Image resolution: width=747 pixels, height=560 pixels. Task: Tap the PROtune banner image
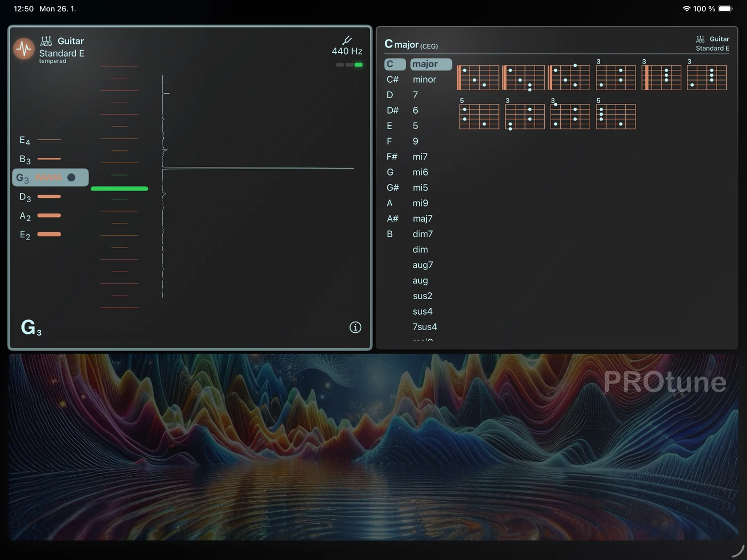(x=373, y=447)
